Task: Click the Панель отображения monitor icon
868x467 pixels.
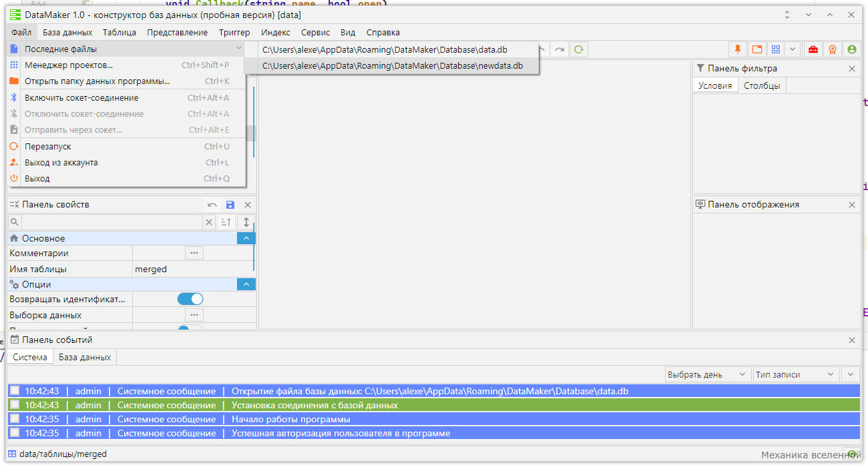Action: coord(700,204)
